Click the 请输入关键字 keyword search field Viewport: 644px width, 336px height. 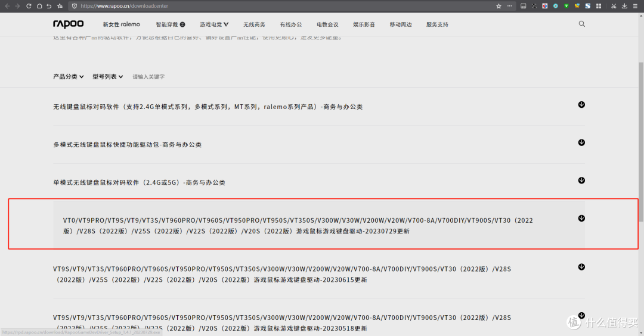coord(148,77)
